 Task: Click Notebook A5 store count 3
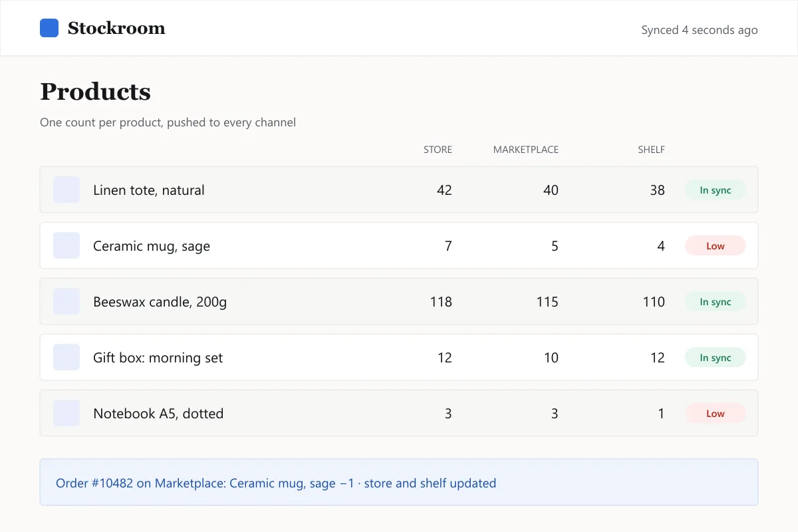448,414
